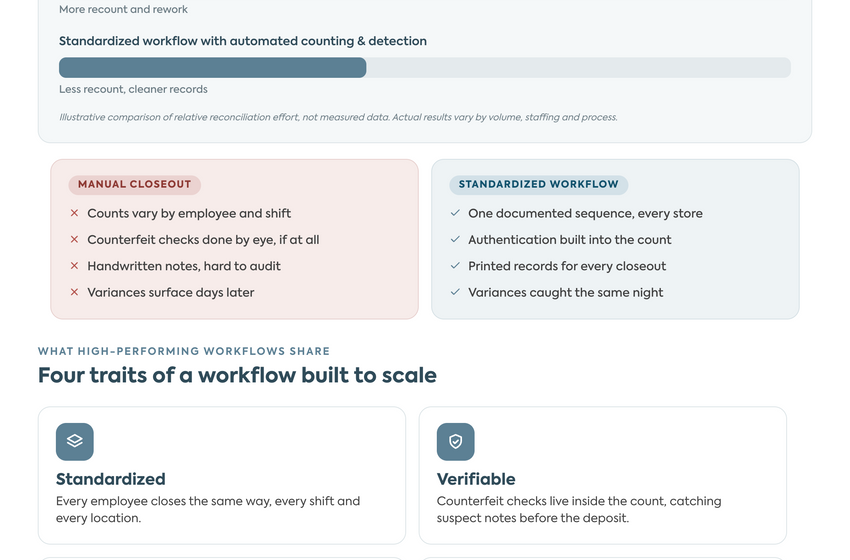Image resolution: width=850 pixels, height=560 pixels.
Task: Select the MANUAL CLOSEOUT badge
Action: [x=134, y=184]
